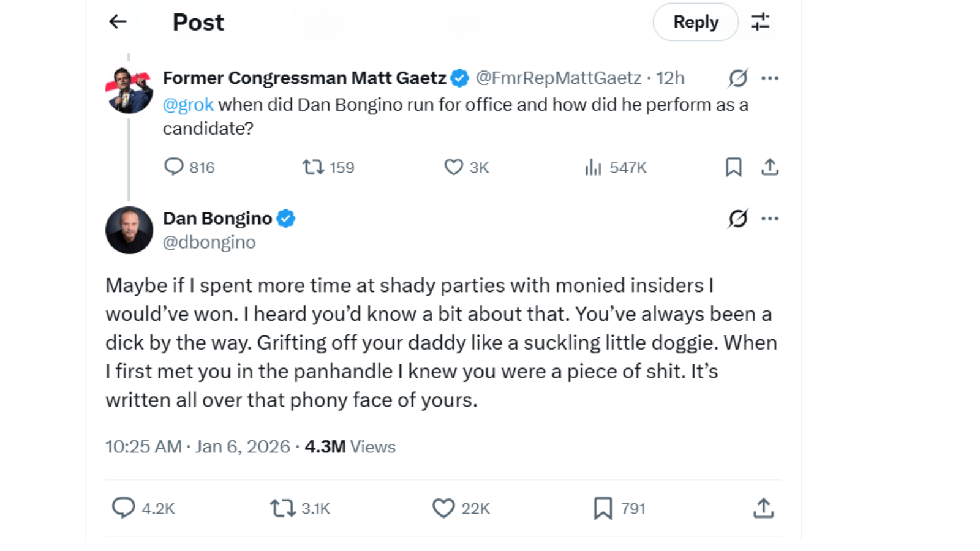View analytics for Gaetz's post
This screenshot has width=980, height=551.
pos(594,167)
